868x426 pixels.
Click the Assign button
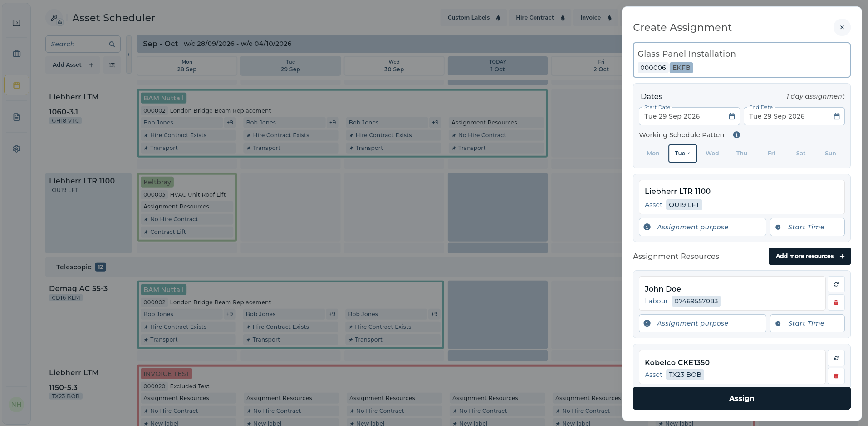(x=741, y=398)
